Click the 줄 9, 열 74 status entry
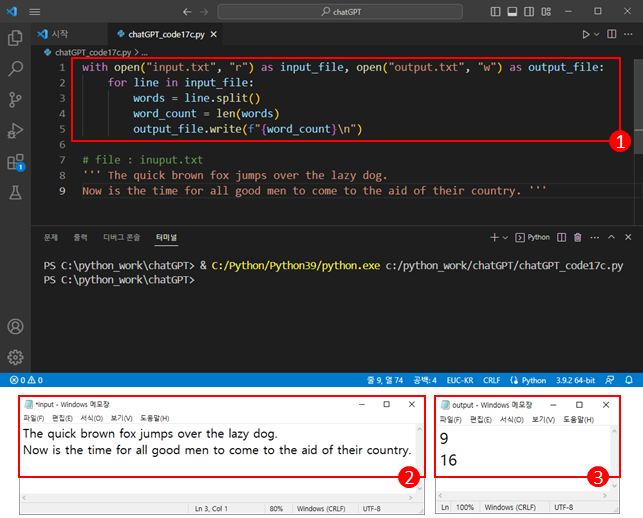The height and width of the screenshot is (518, 643). tap(385, 380)
